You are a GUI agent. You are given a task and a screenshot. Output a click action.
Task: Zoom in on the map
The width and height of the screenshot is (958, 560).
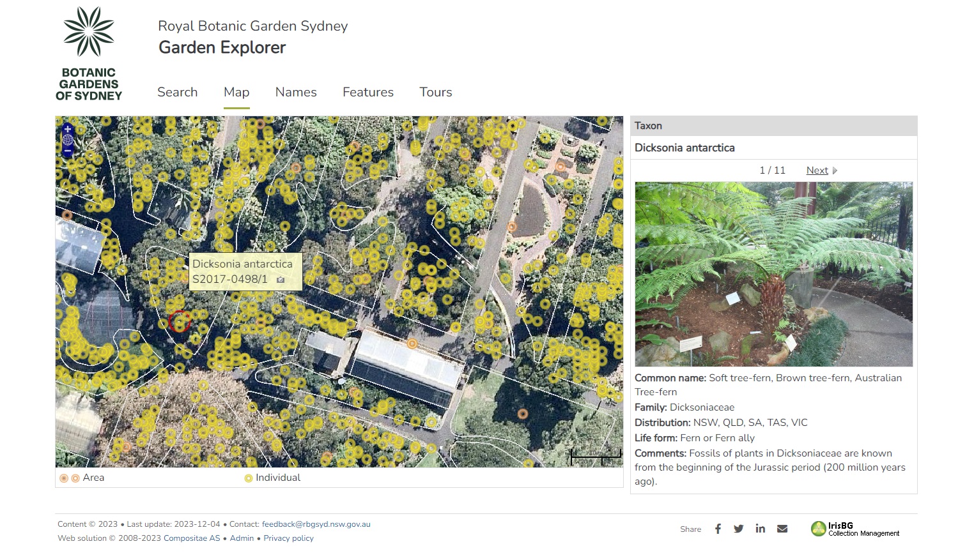(x=68, y=129)
